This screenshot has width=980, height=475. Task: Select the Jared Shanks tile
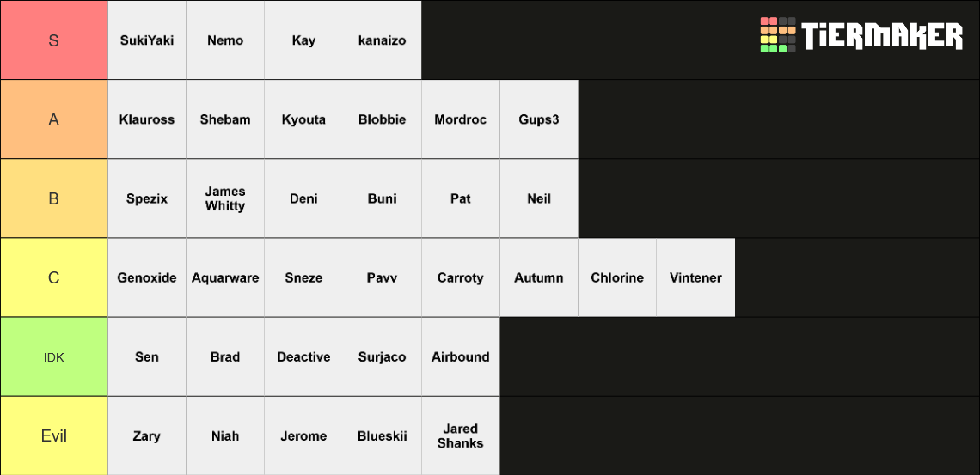pyautogui.click(x=461, y=435)
